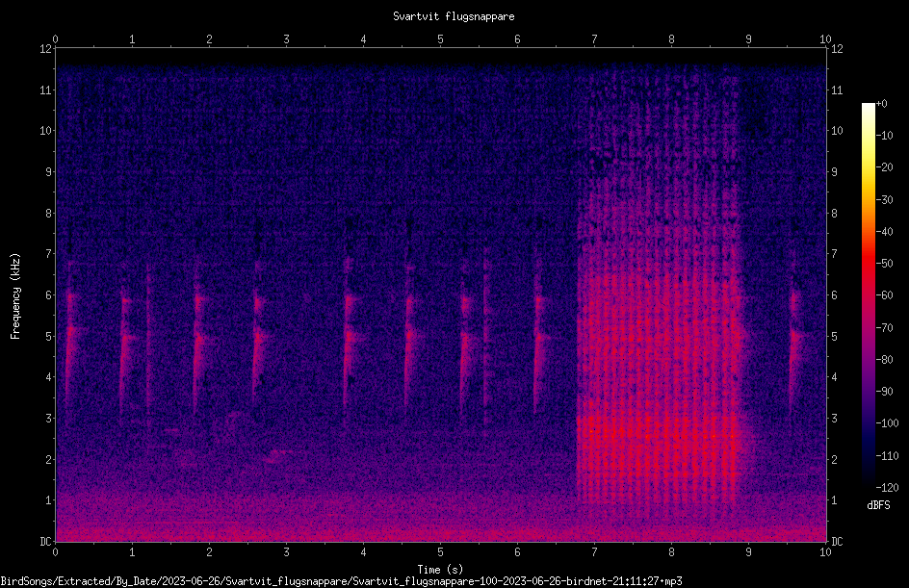The width and height of the screenshot is (909, 588).
Task: Click the '+0' value on the color scale
Action: [881, 104]
